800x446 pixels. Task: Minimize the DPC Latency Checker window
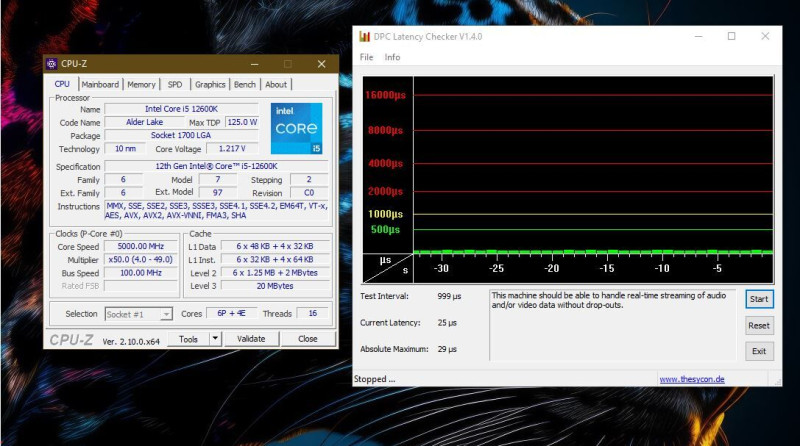(698, 36)
